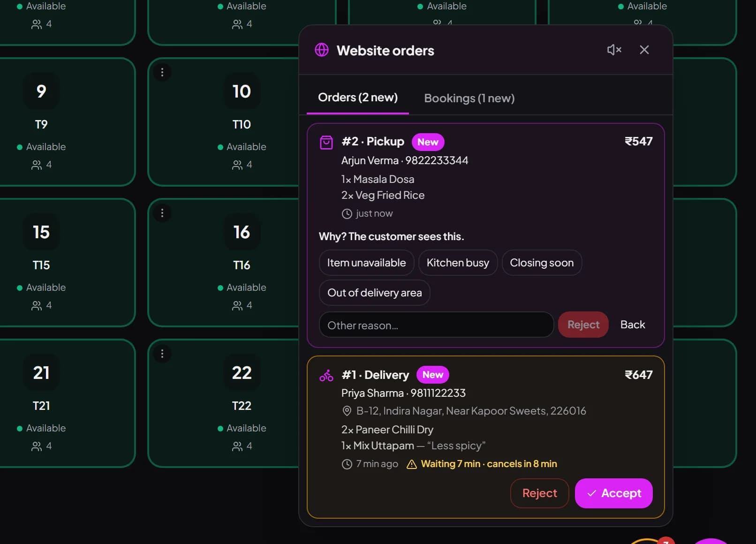Open the three-dot menu on table T22
Image resolution: width=756 pixels, height=544 pixels.
pyautogui.click(x=162, y=354)
